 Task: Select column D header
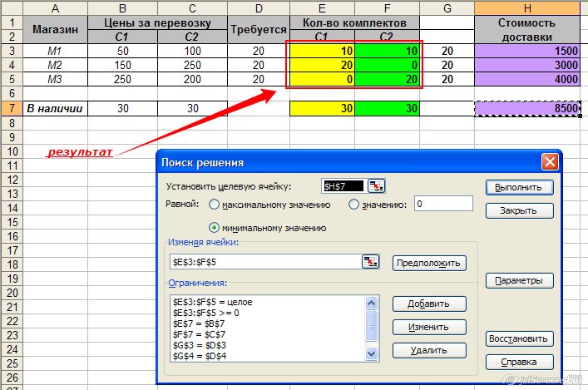click(x=259, y=7)
